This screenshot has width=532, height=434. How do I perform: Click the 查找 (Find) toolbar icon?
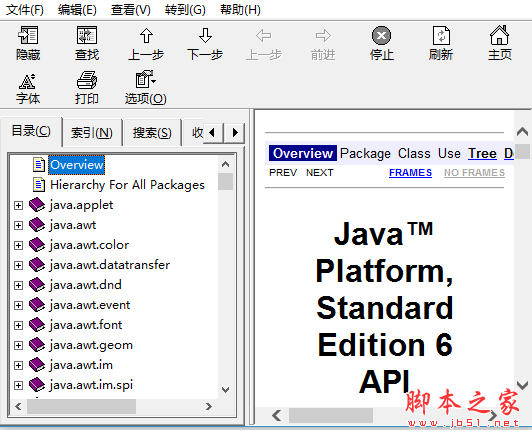(x=87, y=35)
